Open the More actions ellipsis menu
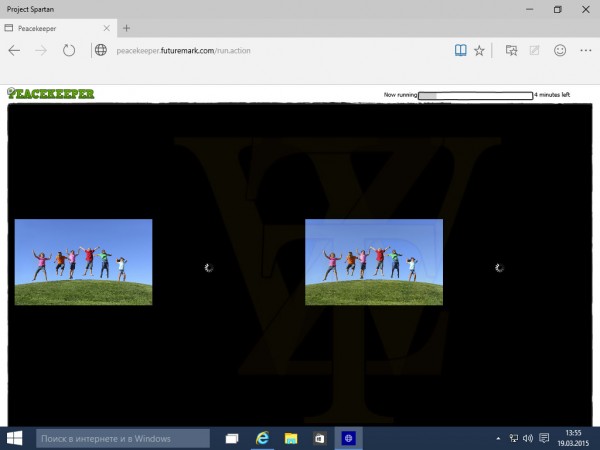The image size is (600, 450). pyautogui.click(x=585, y=50)
